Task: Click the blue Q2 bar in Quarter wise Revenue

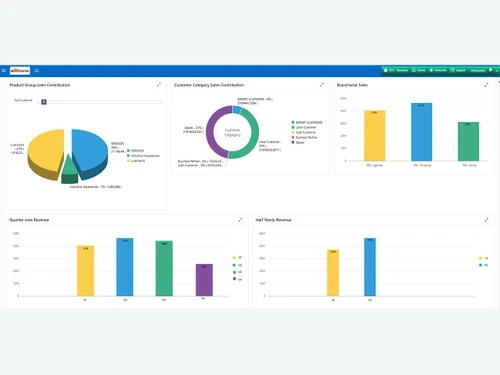Action: pyautogui.click(x=125, y=267)
